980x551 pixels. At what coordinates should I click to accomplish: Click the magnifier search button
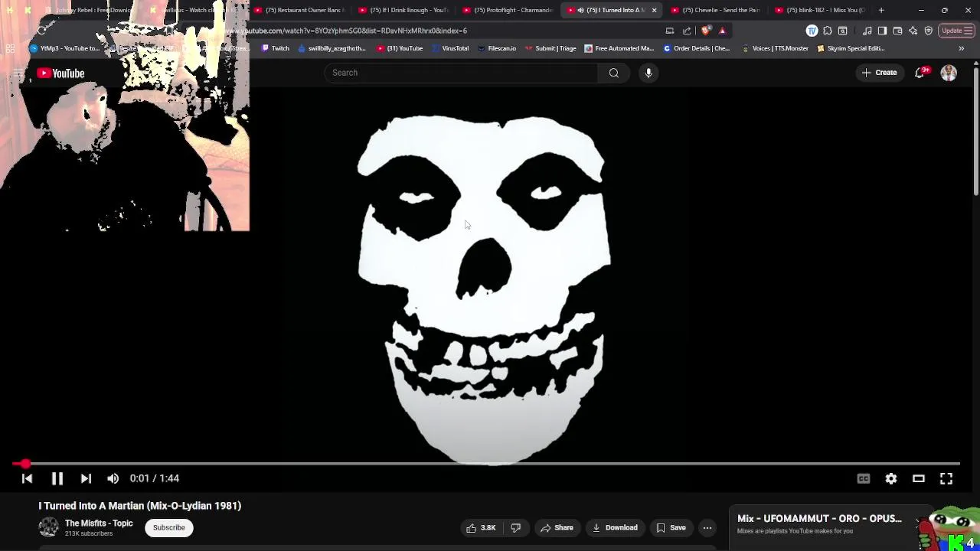613,73
